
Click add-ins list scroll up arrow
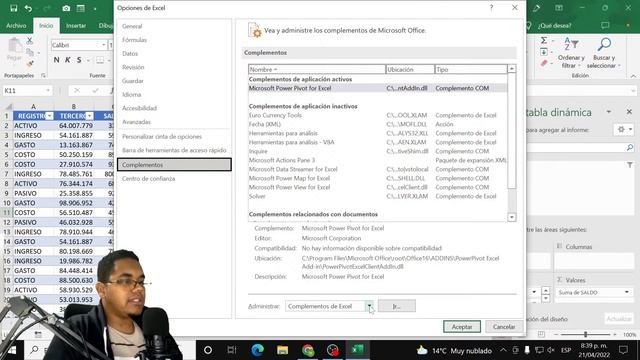coord(511,69)
